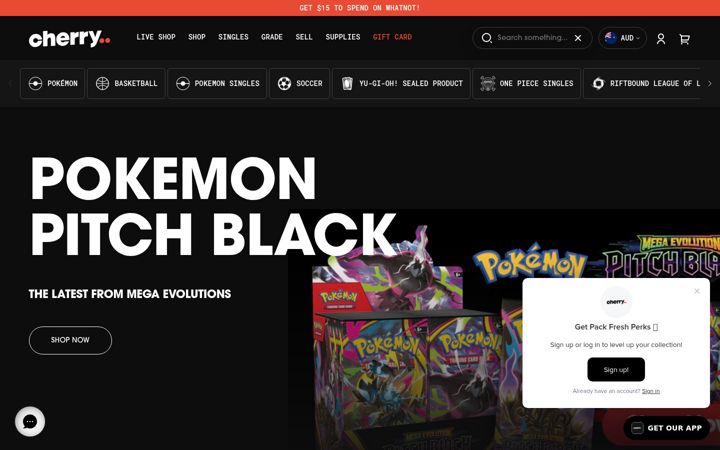Click the Shop Now button

70,340
